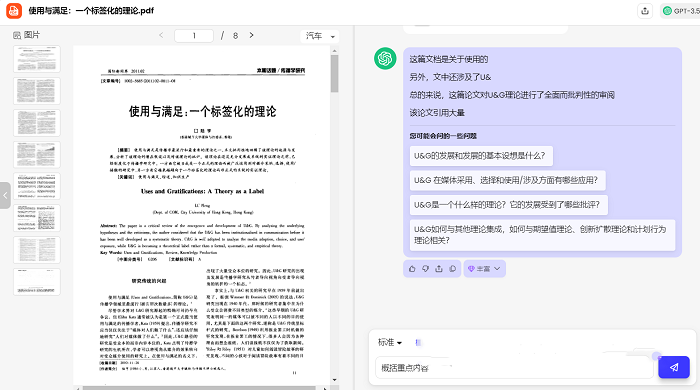700x390 pixels.
Task: Open the third page thumbnail
Action: click(x=37, y=123)
